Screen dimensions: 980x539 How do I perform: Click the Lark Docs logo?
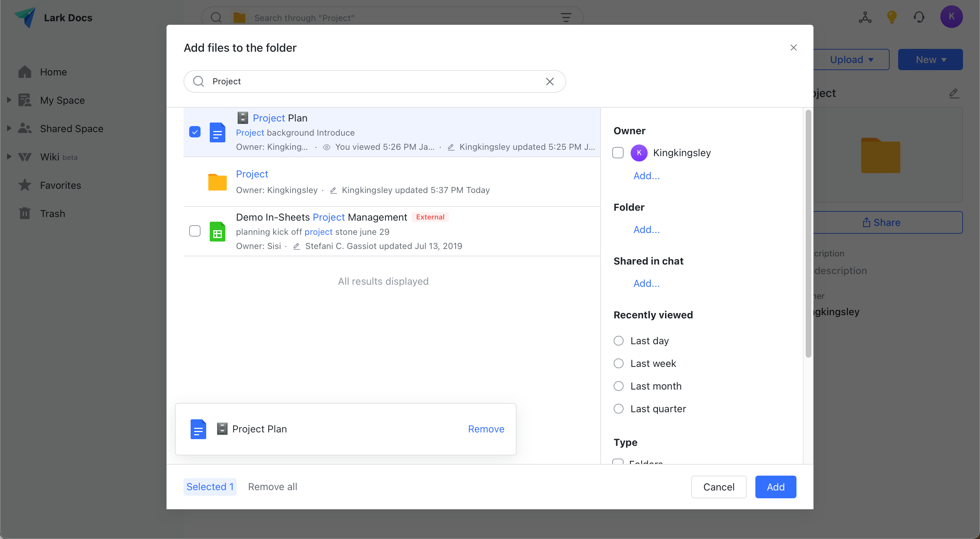click(25, 17)
